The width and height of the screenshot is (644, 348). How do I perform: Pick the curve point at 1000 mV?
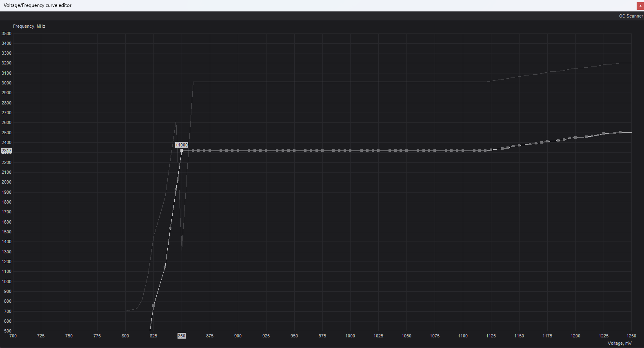[x=350, y=151]
